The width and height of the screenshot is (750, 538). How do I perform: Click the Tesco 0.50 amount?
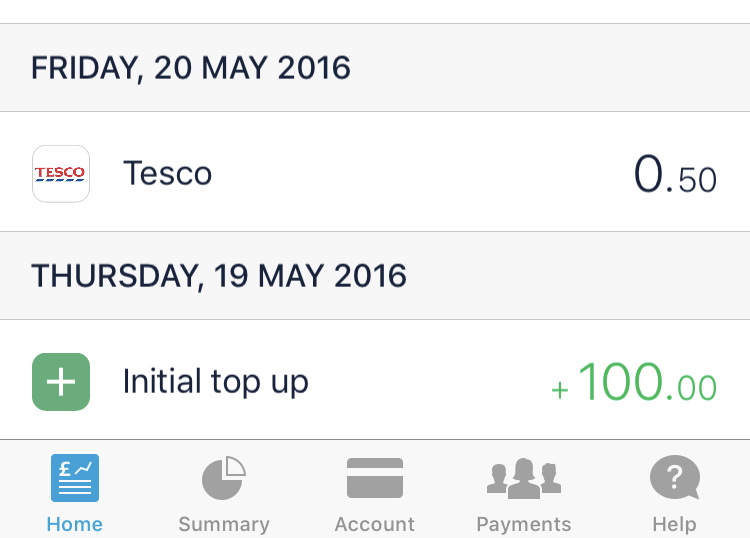(675, 176)
